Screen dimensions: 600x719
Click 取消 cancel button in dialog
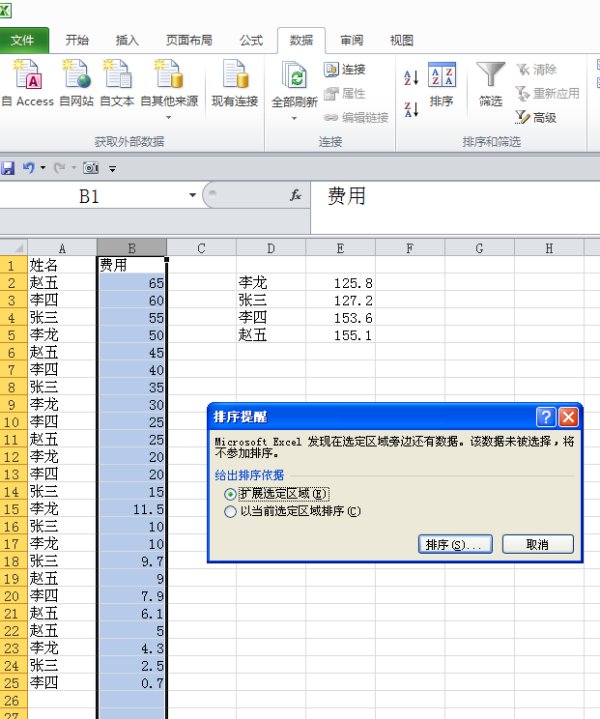pyautogui.click(x=538, y=544)
